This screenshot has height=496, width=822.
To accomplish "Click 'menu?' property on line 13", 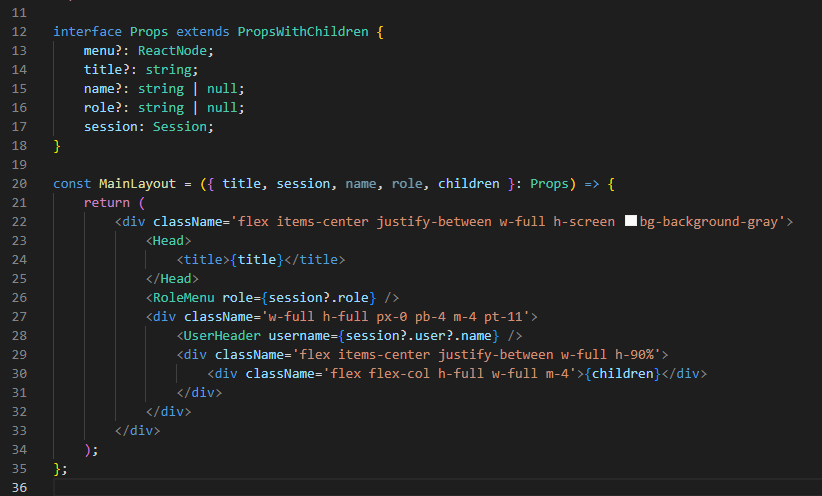I will point(103,50).
